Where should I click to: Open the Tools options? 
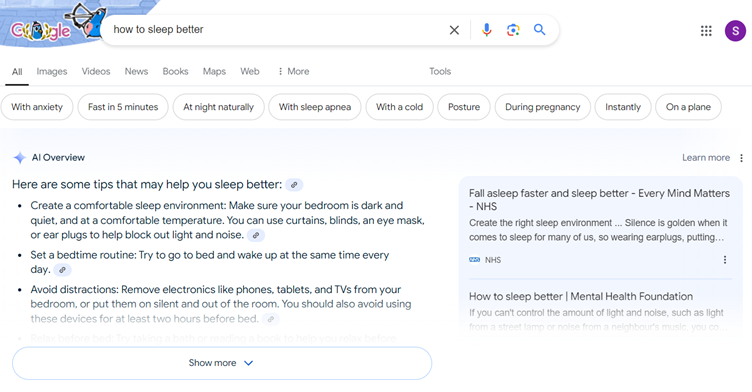[x=440, y=71]
